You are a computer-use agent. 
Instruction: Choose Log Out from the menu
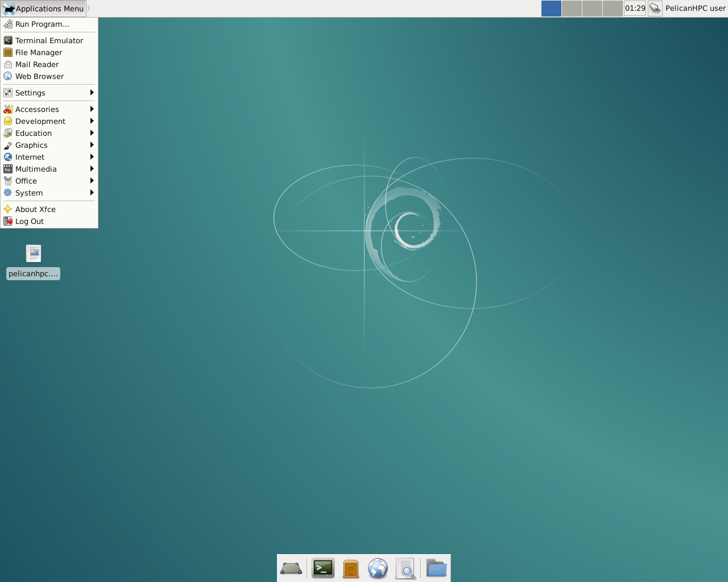click(49, 221)
